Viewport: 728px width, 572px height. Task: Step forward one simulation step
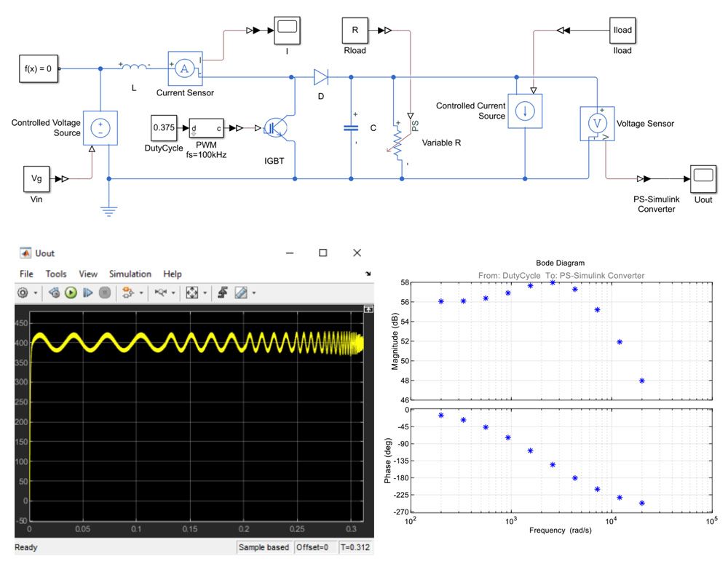pyautogui.click(x=87, y=293)
